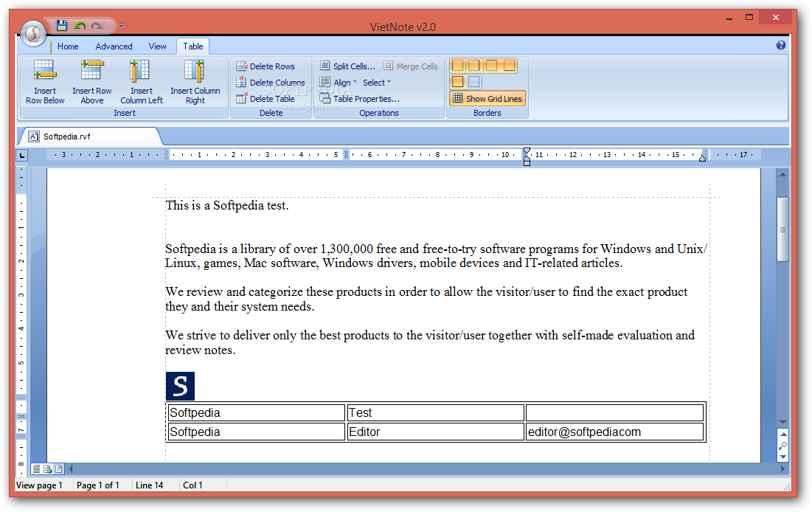
Task: Click the second-row 'Softpedia' table cell
Action: 257,432
